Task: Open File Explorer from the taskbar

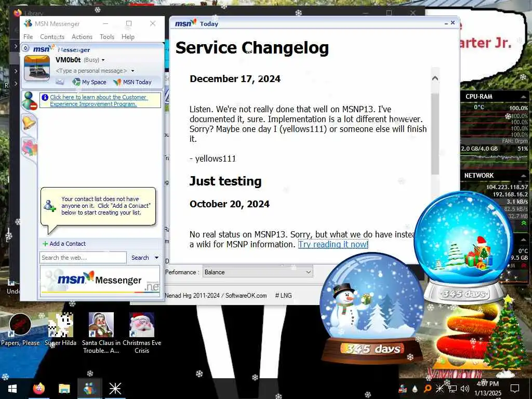Action: pos(64,389)
